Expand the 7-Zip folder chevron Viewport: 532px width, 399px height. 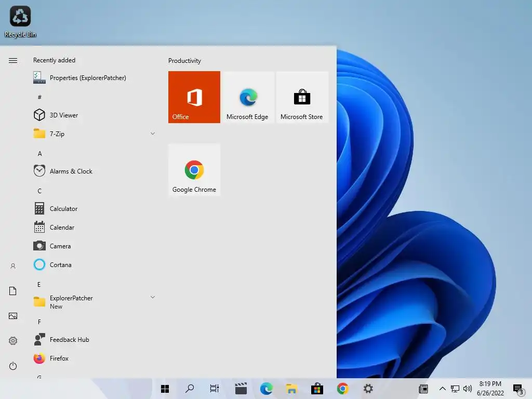[153, 134]
